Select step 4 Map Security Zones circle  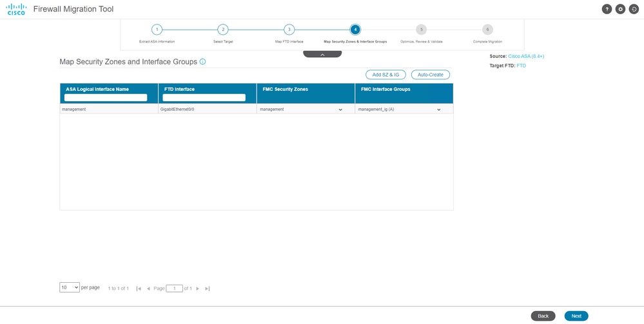[x=355, y=30]
